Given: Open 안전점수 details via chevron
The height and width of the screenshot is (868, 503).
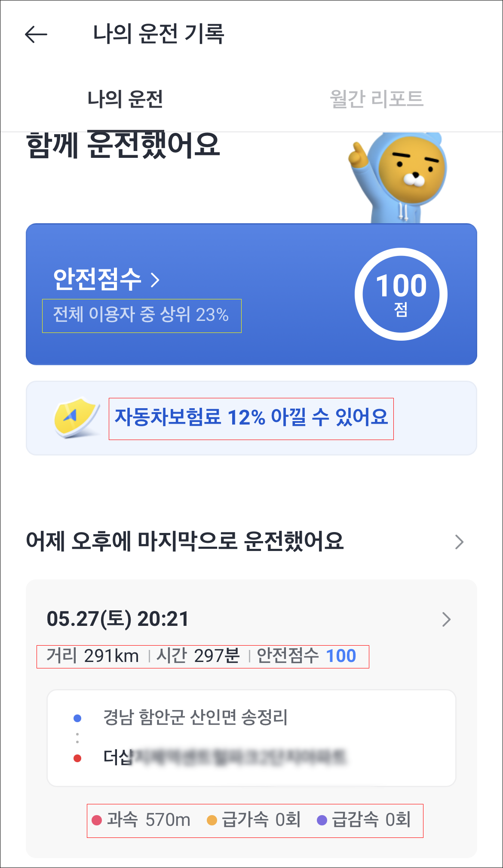Looking at the screenshot, I should pos(155,280).
